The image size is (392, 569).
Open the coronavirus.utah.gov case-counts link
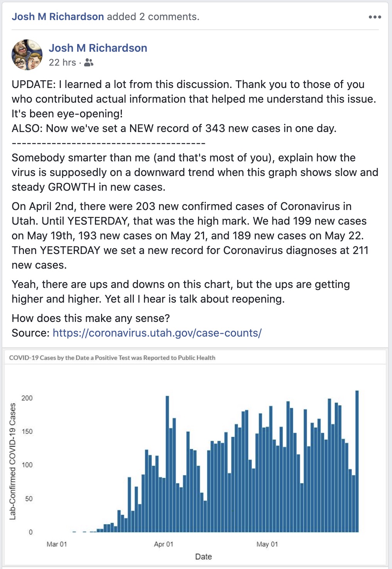[x=157, y=333]
